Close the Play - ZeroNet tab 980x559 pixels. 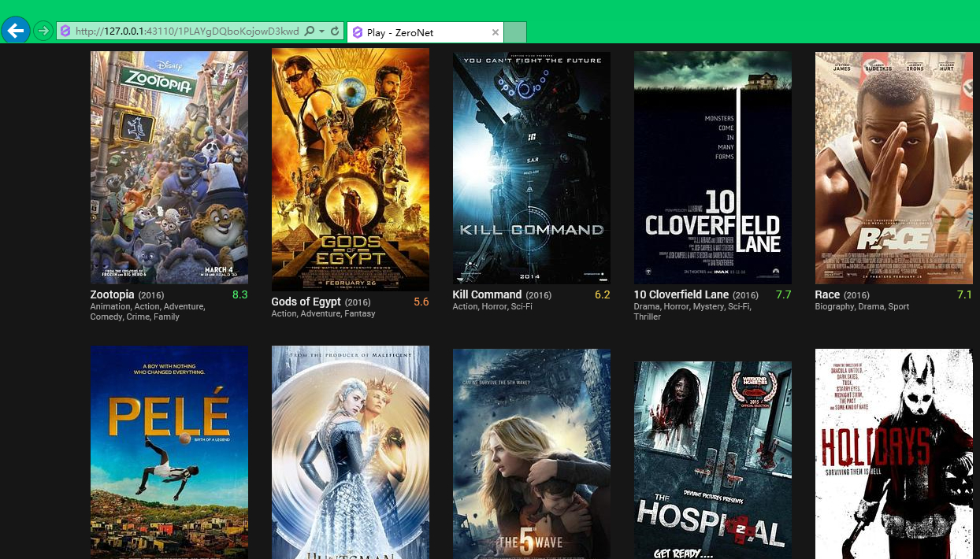[x=496, y=32]
